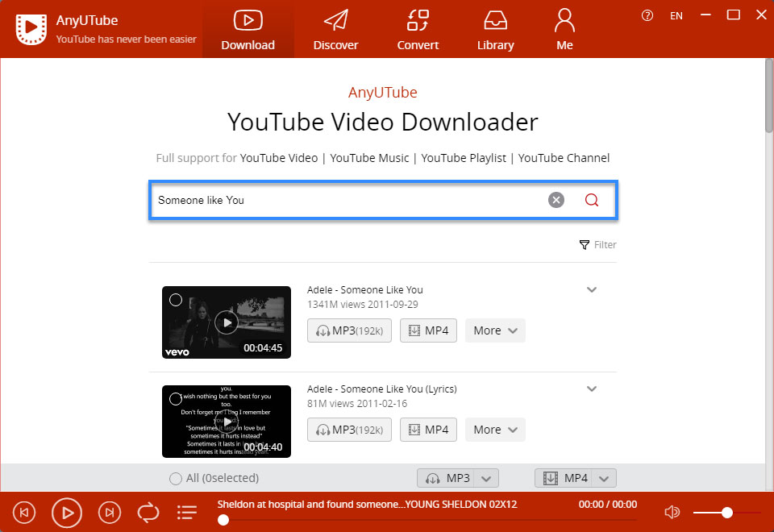Click the player play button
Image resolution: width=774 pixels, height=532 pixels.
(x=67, y=513)
